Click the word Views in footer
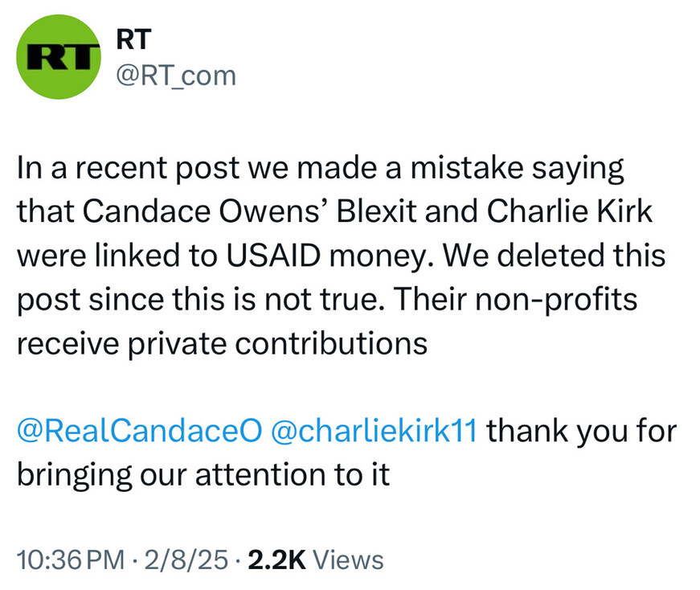 click(x=348, y=560)
